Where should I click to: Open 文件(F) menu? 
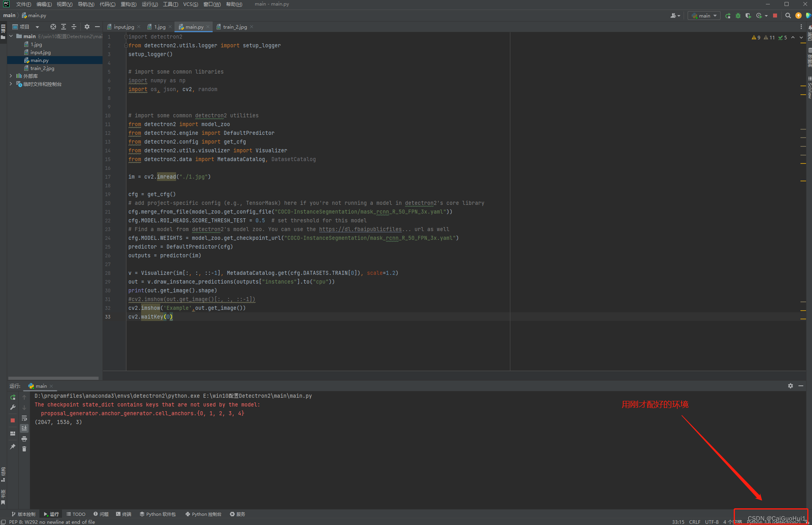(x=23, y=4)
